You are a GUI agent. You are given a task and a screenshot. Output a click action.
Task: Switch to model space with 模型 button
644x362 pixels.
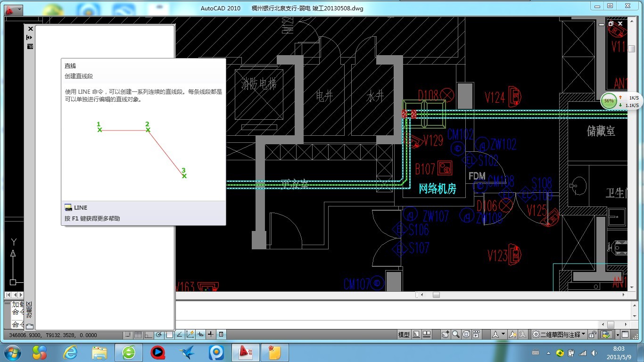click(x=404, y=335)
